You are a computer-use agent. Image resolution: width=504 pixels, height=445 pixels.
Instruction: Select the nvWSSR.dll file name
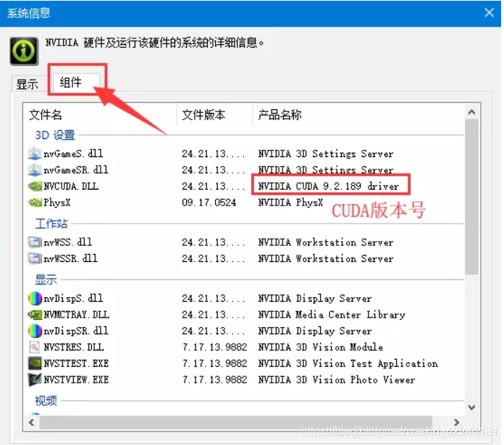click(70, 258)
